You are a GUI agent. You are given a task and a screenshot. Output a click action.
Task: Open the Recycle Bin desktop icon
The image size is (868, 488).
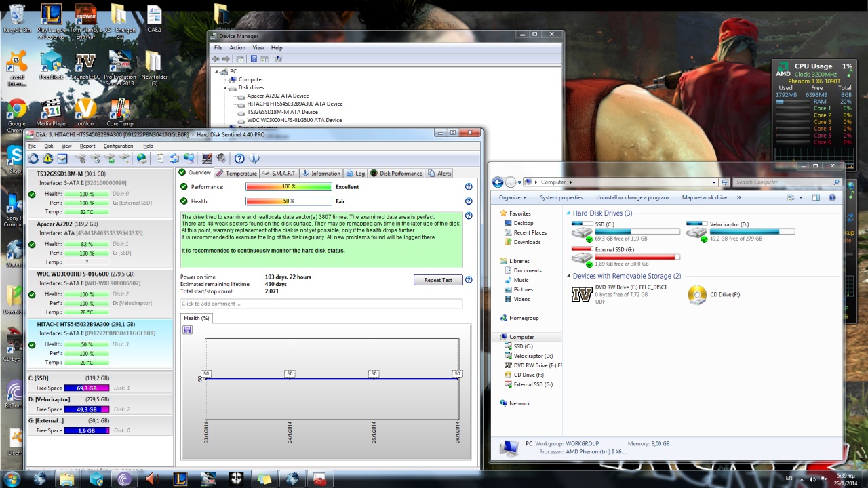tap(17, 18)
